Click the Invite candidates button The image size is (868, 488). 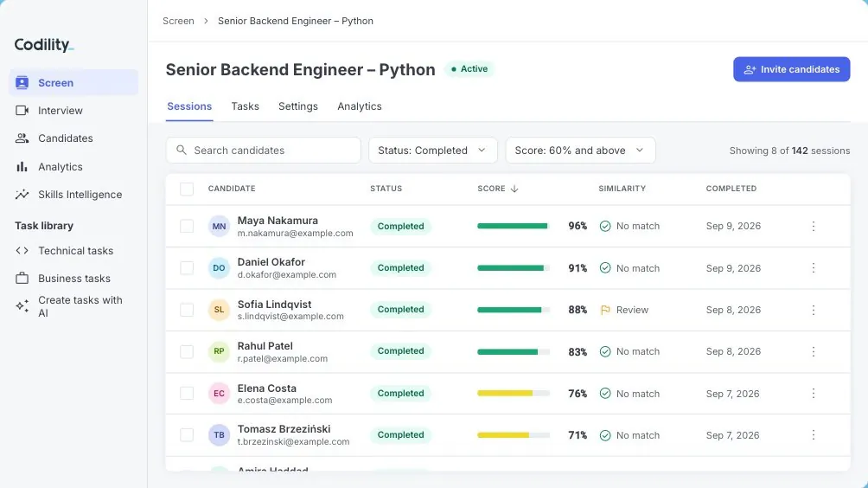point(792,69)
